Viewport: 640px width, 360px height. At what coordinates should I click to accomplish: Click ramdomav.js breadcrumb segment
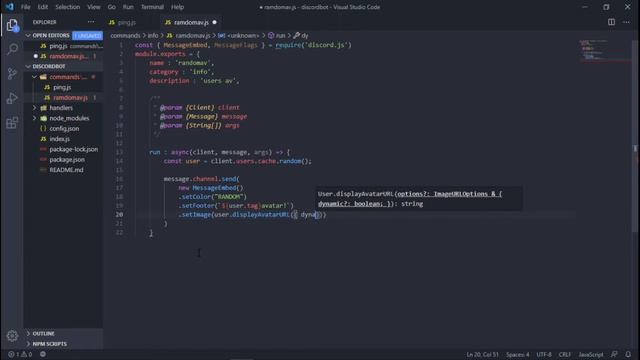188,36
